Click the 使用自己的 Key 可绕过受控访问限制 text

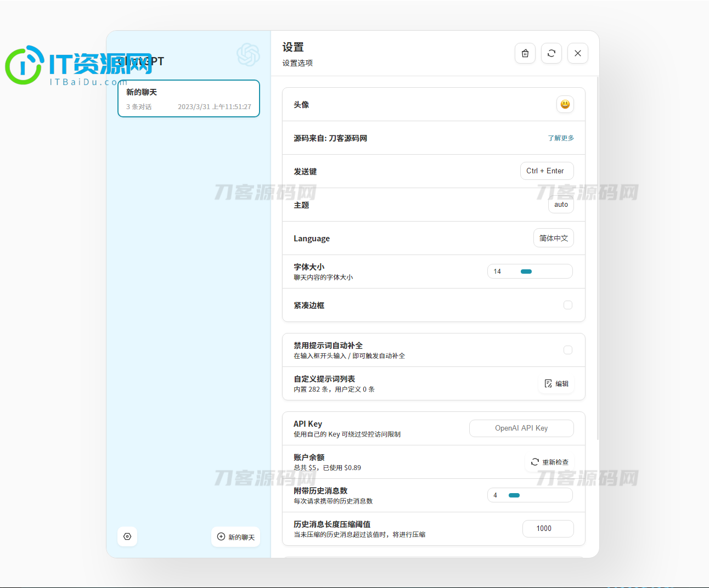(347, 434)
